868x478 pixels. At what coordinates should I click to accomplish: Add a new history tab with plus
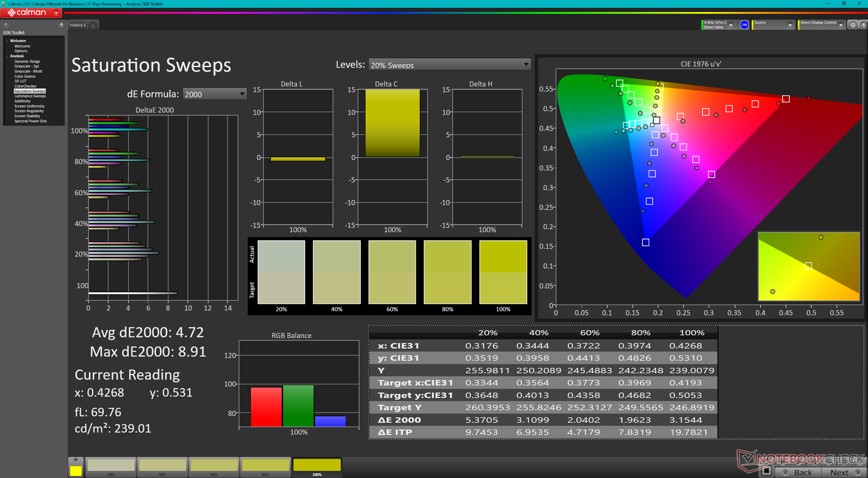93,25
